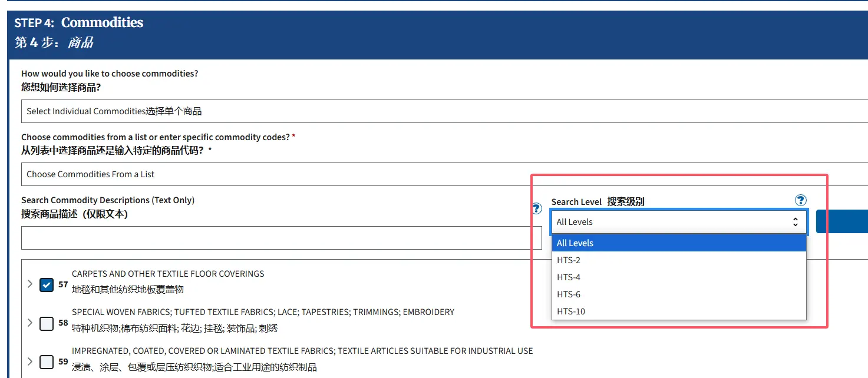Choose HTS-4 from search level list

[679, 277]
